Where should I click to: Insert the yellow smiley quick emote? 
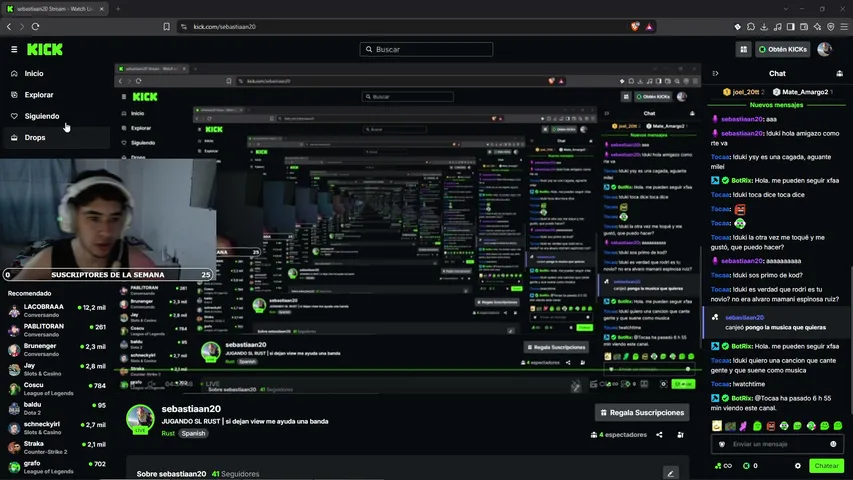717,426
